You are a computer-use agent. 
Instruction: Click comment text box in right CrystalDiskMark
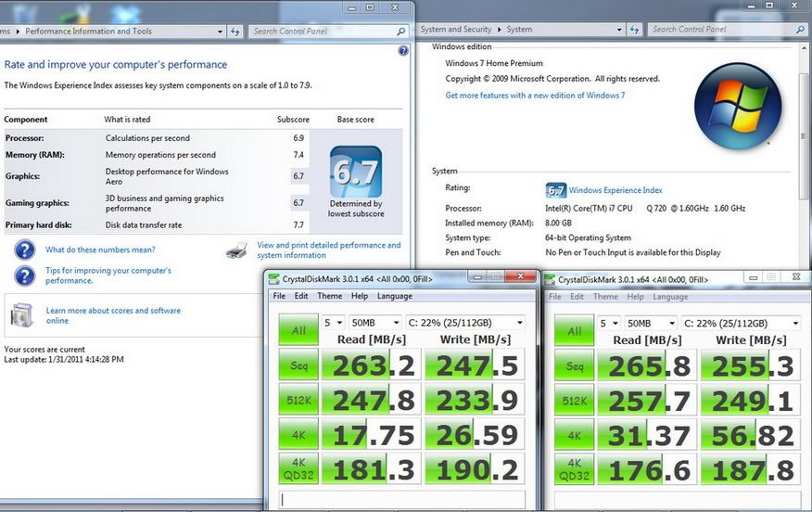(x=678, y=500)
